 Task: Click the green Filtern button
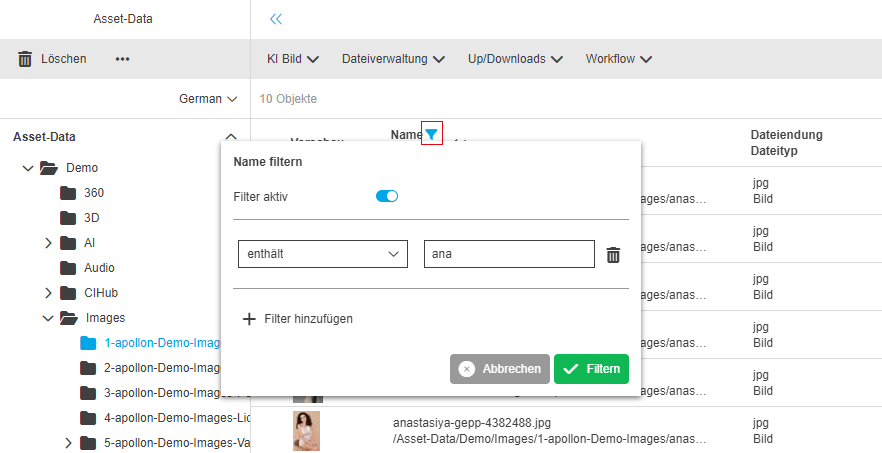pyautogui.click(x=591, y=369)
